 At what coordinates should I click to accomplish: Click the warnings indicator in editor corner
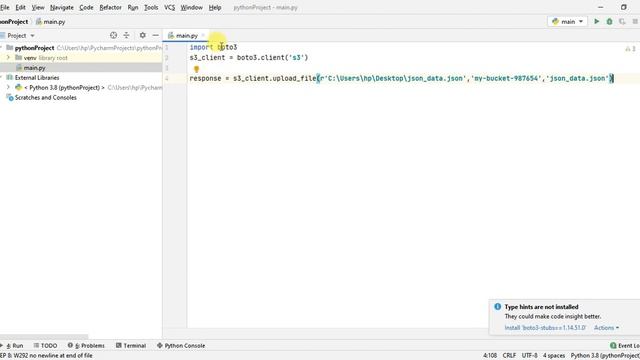631,49
